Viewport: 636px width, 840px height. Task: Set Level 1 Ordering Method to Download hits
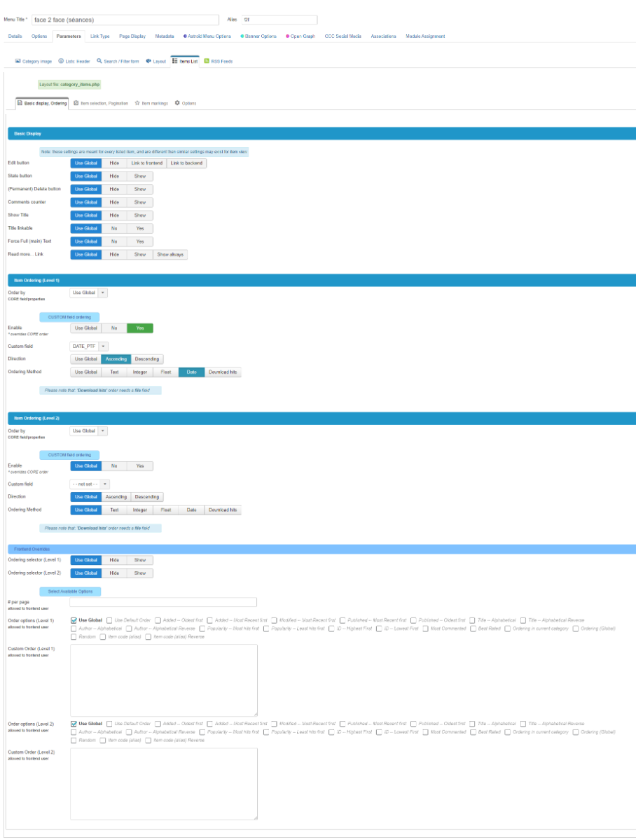[x=223, y=372]
